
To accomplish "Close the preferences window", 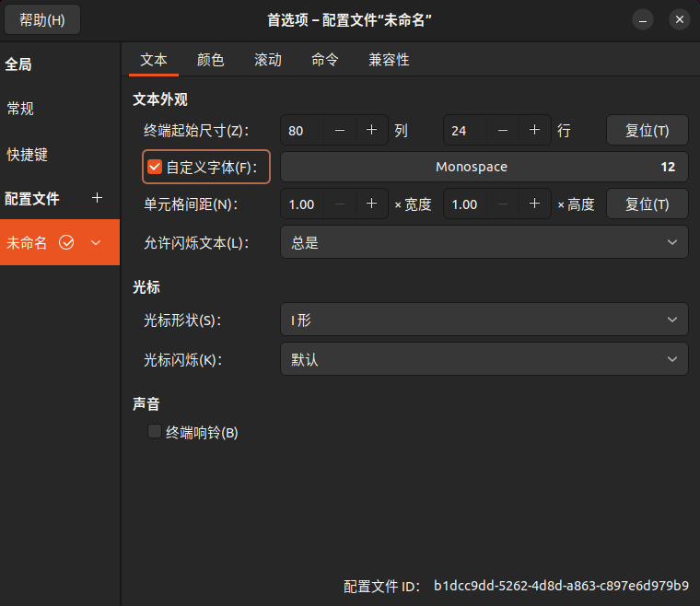I will point(680,19).
